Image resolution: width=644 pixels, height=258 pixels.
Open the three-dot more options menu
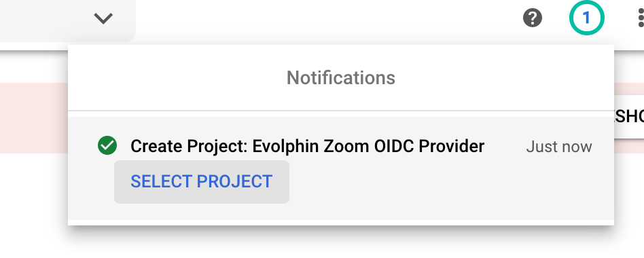pyautogui.click(x=641, y=18)
